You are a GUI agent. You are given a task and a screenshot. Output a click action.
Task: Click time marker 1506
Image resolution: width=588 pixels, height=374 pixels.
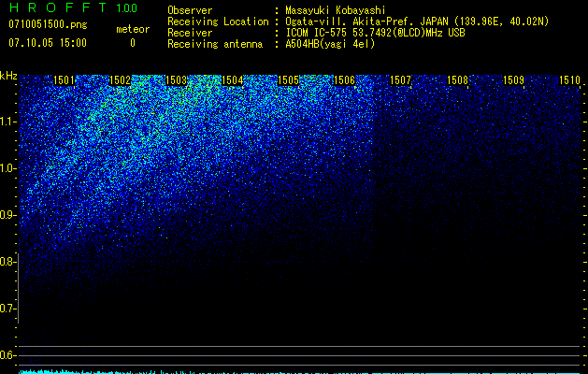344,80
